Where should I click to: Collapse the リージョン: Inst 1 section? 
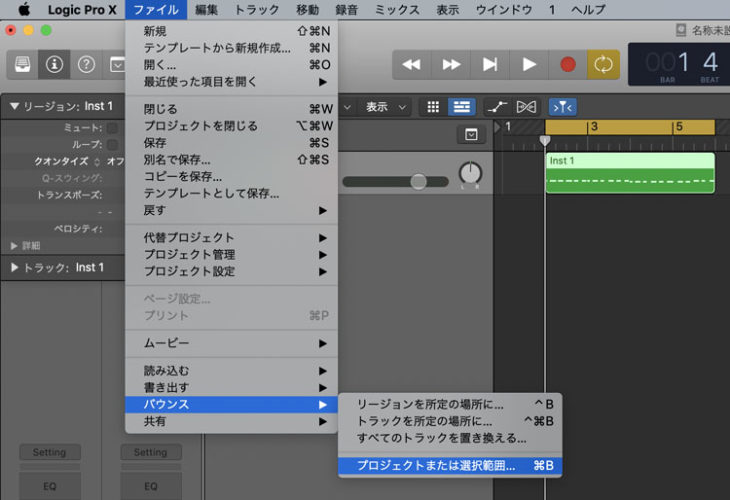(x=14, y=106)
